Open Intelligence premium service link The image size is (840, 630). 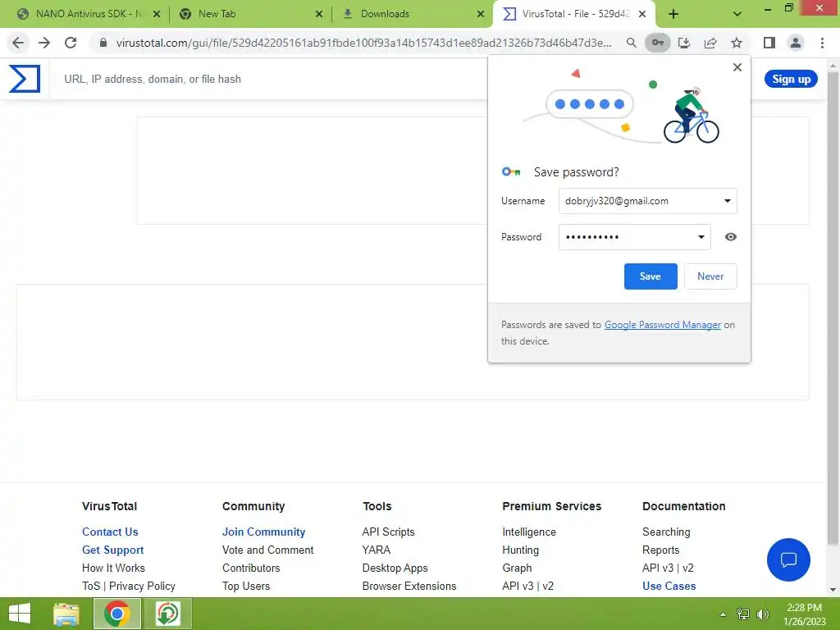[x=529, y=532]
